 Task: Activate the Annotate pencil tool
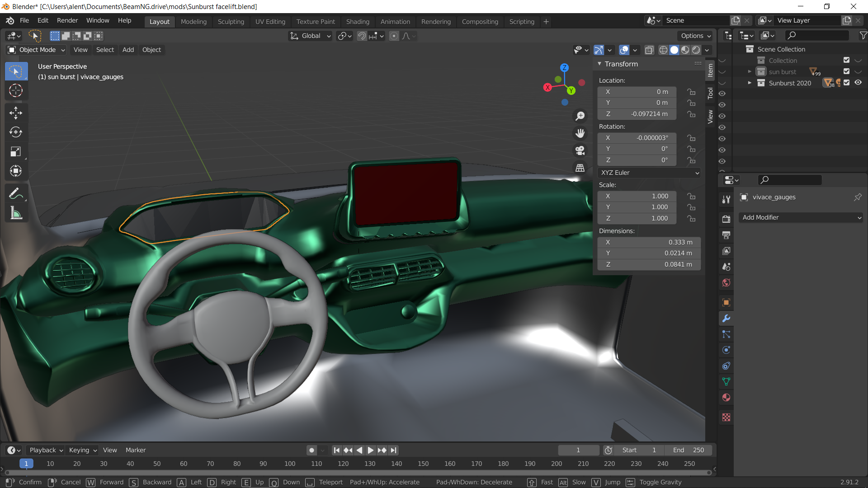click(16, 194)
